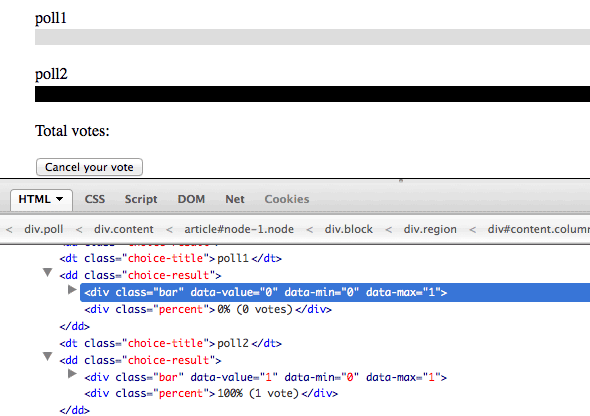The width and height of the screenshot is (590, 416).
Task: Click the closing dd tag after poll2 result
Action: [x=75, y=410]
